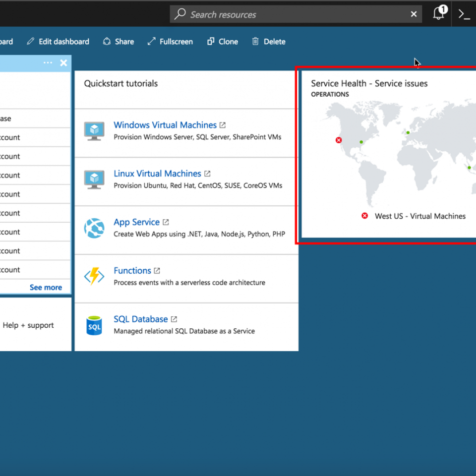The image size is (476, 476).
Task: Click external link icon beside Windows Virtual Machines
Action: click(x=223, y=125)
